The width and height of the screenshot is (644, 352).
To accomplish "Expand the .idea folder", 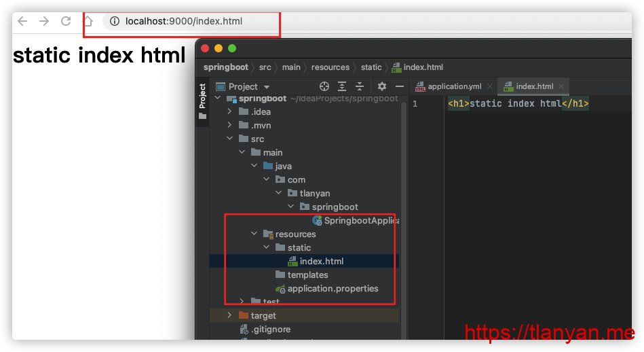I will [230, 112].
